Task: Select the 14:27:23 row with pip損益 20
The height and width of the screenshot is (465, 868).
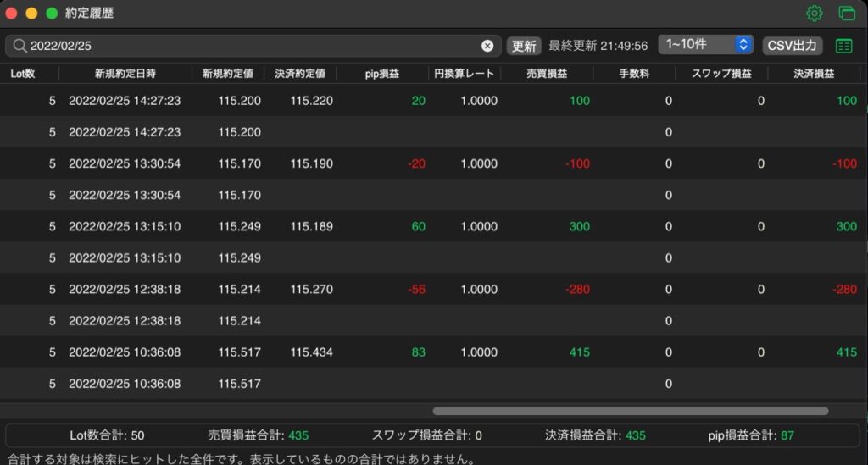Action: click(433, 101)
